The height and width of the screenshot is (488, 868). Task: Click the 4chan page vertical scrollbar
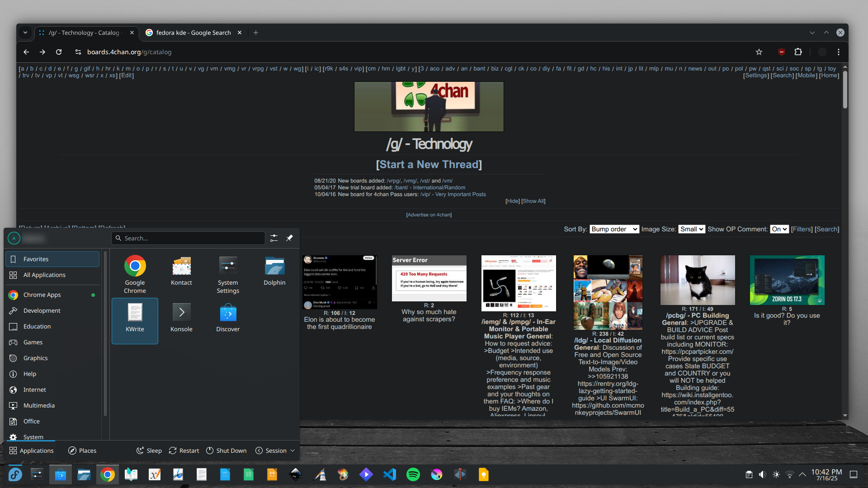pos(845,89)
